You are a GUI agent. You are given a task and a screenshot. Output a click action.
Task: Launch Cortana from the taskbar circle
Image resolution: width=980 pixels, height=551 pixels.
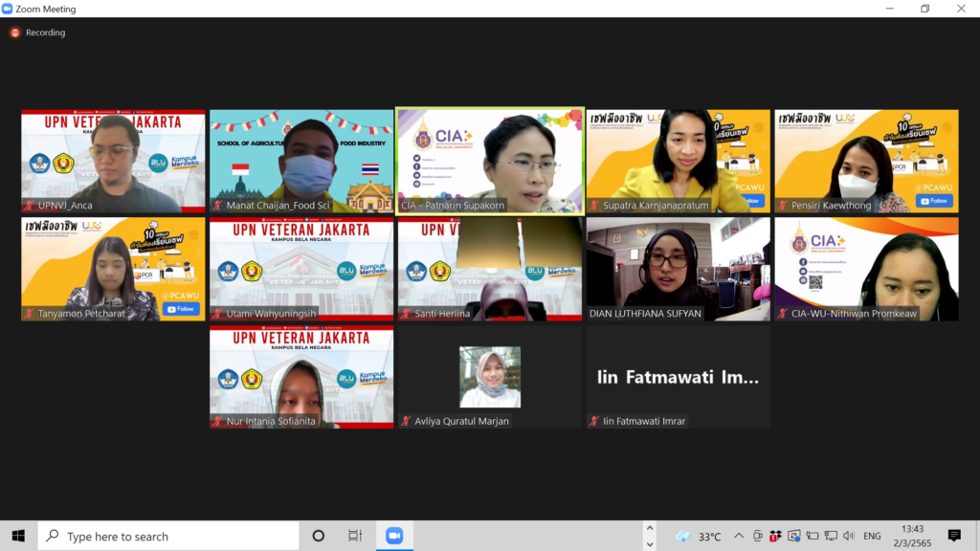pyautogui.click(x=319, y=536)
